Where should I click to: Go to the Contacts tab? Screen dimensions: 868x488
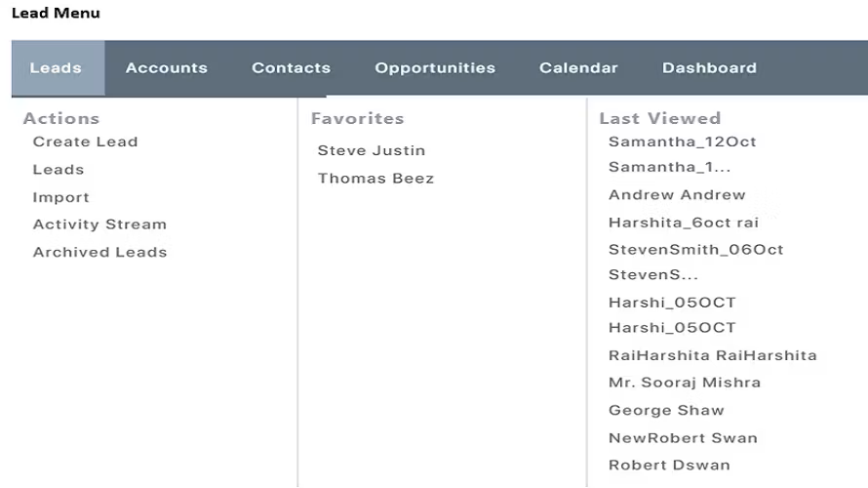point(291,68)
